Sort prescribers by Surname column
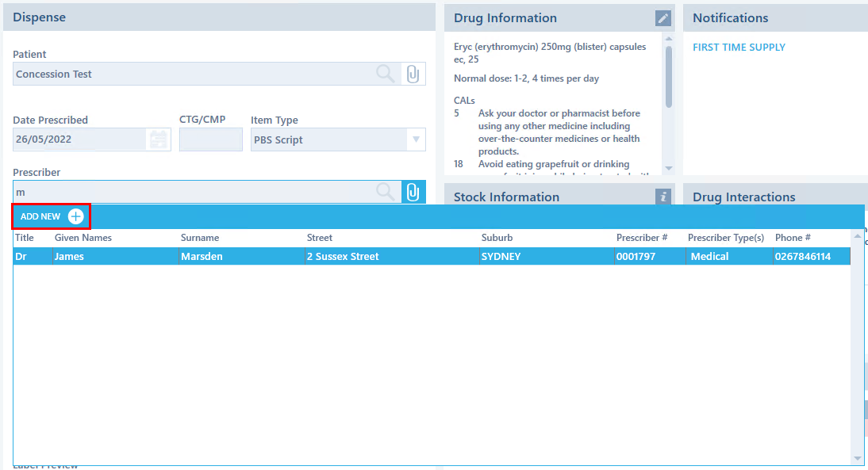The height and width of the screenshot is (470, 868). (200, 238)
